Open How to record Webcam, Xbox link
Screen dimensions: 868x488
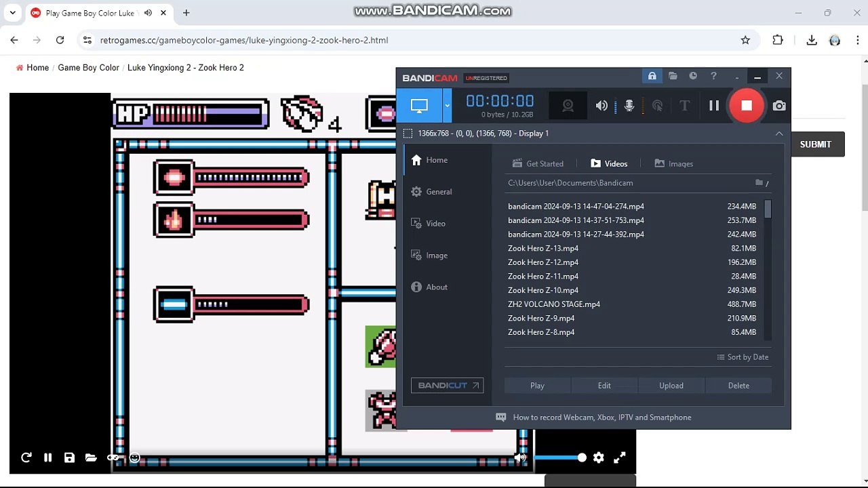593,418
